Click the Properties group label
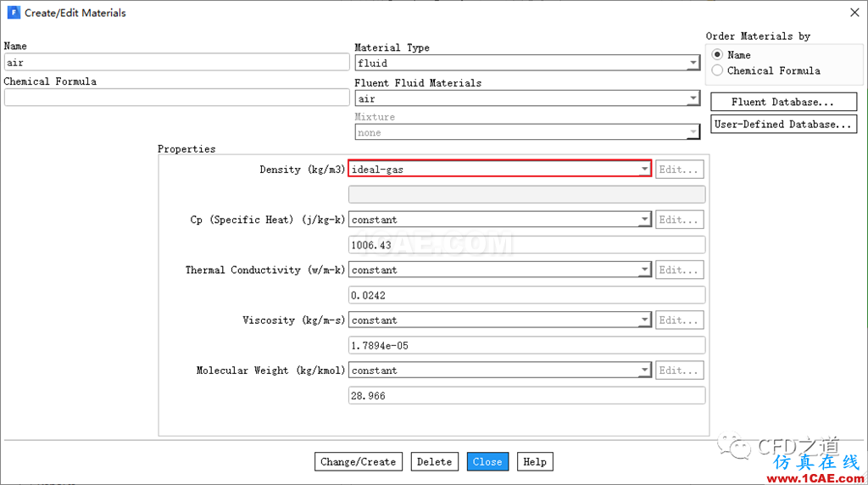The height and width of the screenshot is (485, 868). tap(186, 149)
